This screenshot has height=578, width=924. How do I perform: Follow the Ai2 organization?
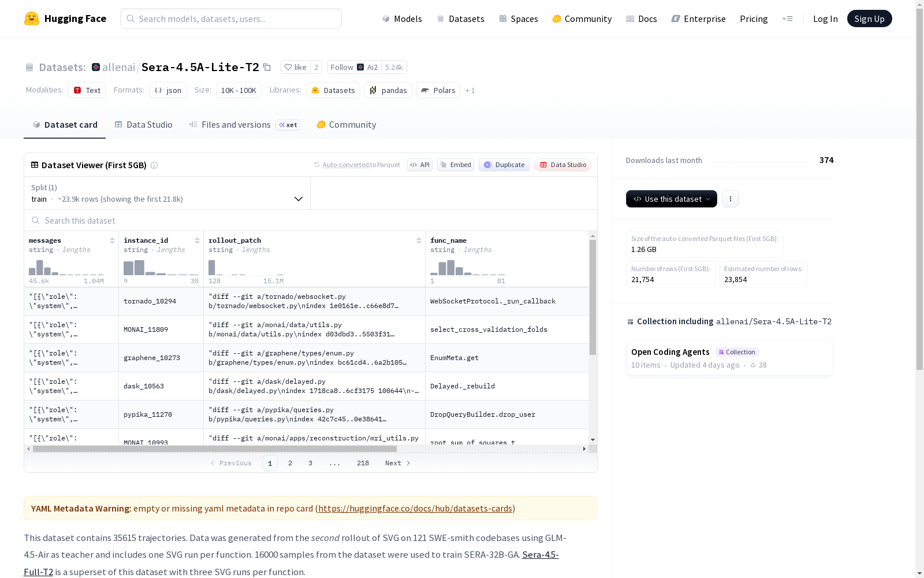pos(354,67)
